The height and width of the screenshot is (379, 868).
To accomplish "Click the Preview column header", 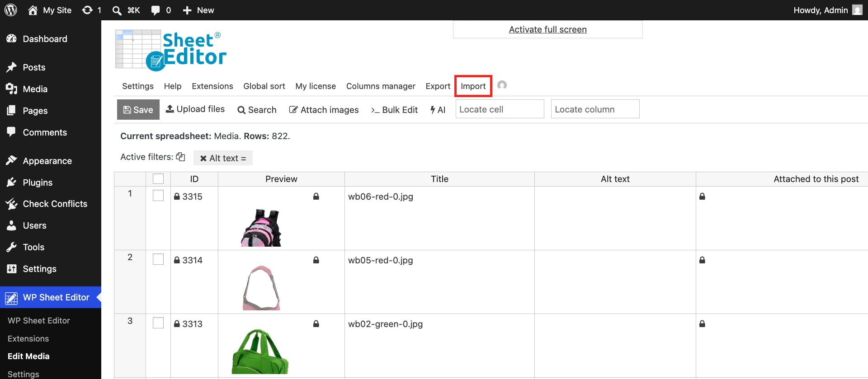I will tap(281, 179).
